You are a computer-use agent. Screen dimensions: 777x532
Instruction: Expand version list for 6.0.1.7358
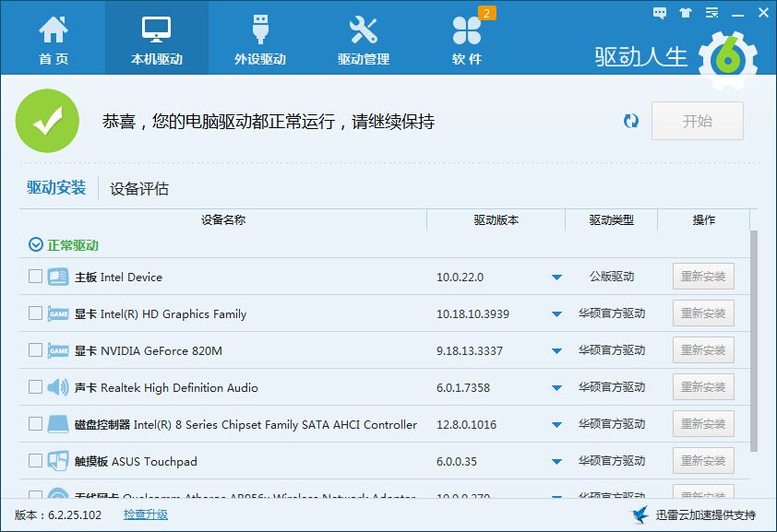[556, 388]
